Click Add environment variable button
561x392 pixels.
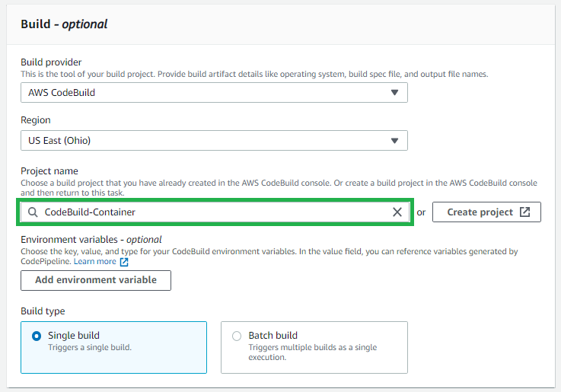(x=96, y=280)
